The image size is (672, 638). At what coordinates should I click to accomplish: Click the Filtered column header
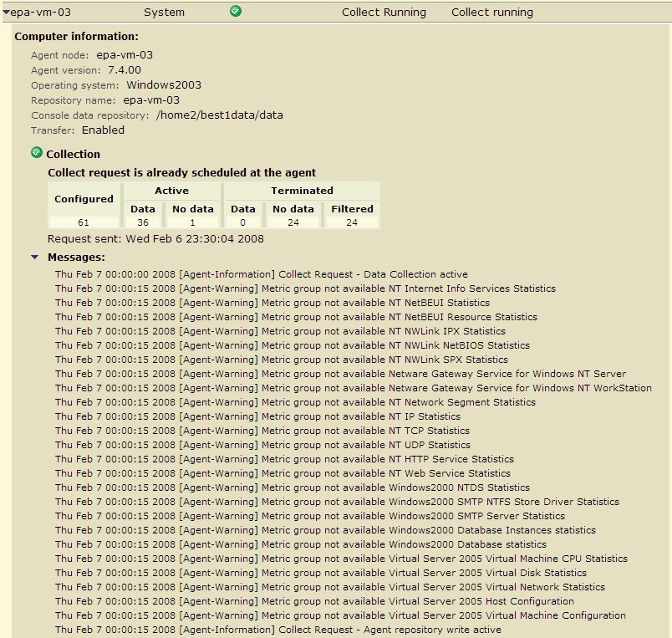click(352, 209)
